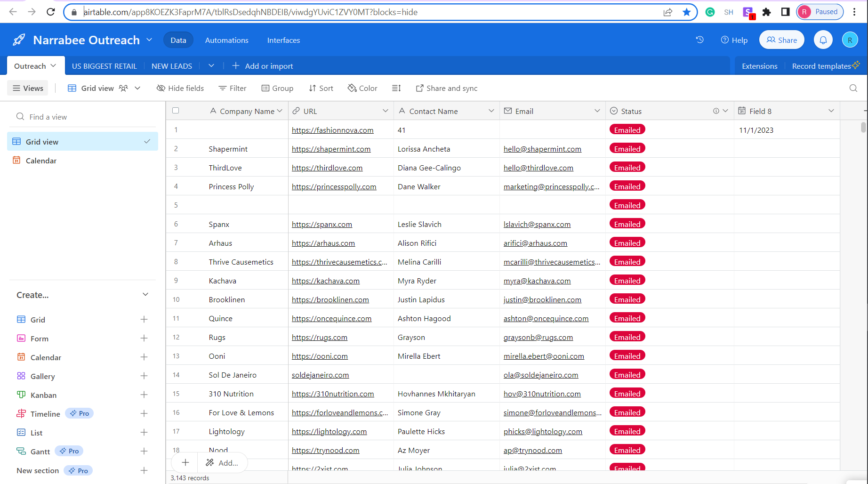Click the Chrome three-dot menu

[x=854, y=12]
